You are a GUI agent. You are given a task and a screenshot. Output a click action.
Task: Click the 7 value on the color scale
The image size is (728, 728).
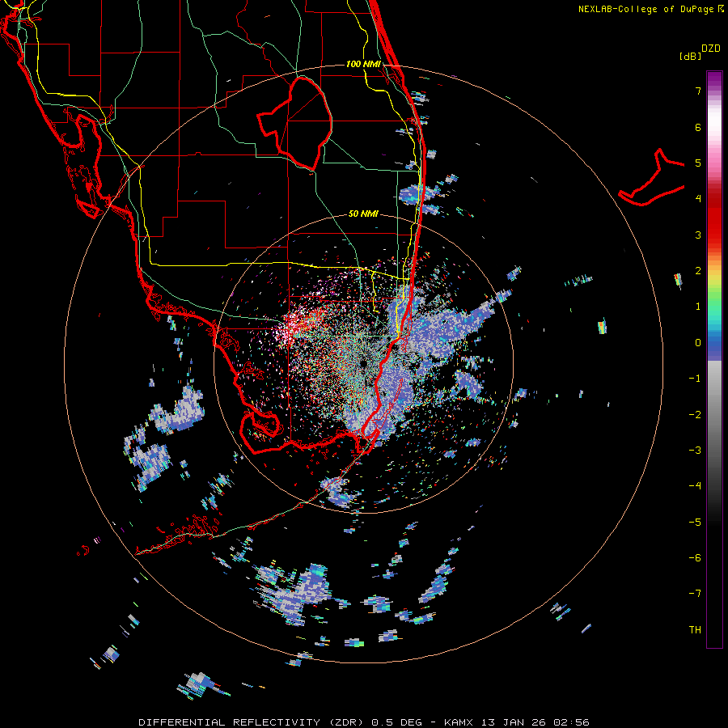pyautogui.click(x=698, y=91)
